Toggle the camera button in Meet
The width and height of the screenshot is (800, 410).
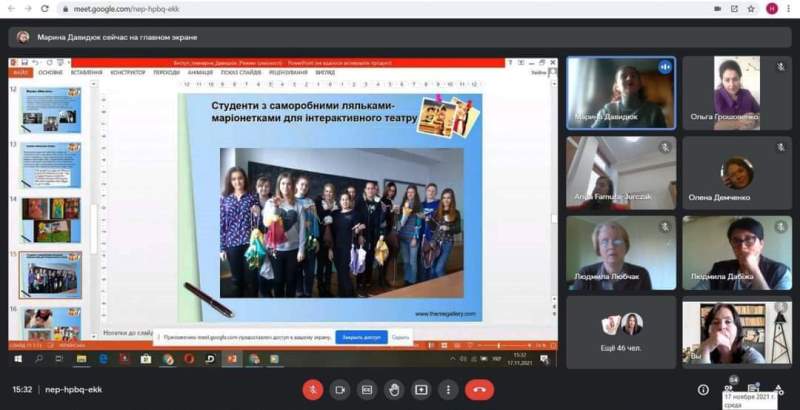point(340,390)
